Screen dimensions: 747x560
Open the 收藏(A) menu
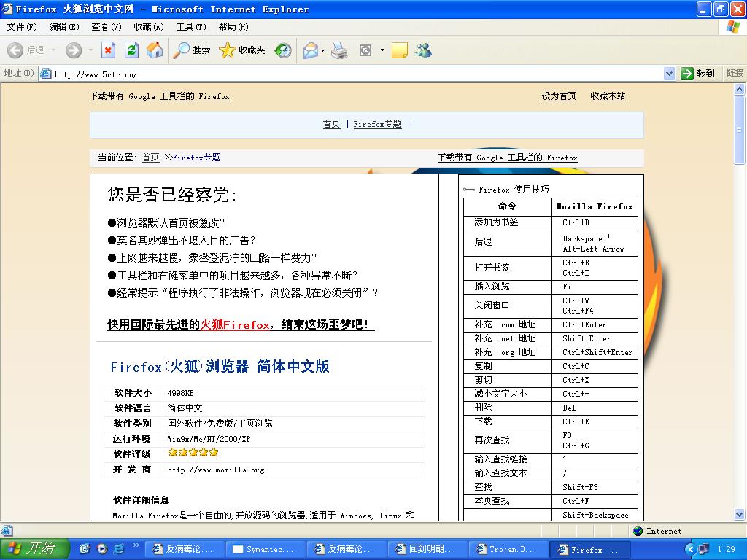pos(148,27)
